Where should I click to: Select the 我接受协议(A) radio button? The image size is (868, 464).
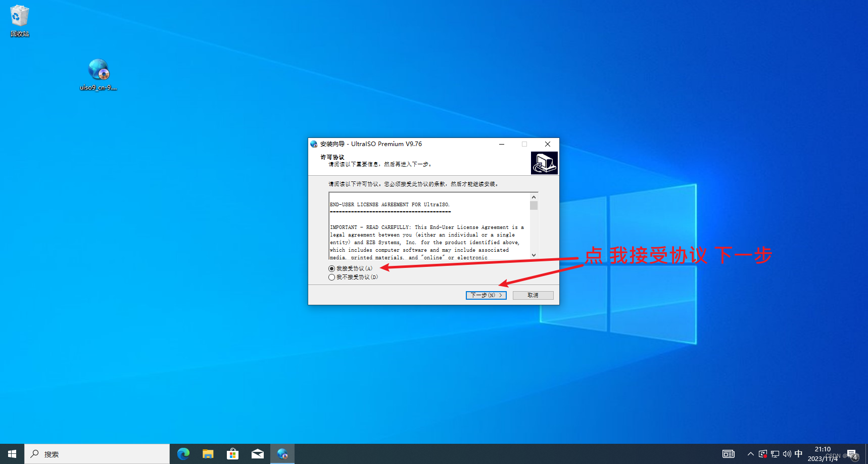pos(331,268)
